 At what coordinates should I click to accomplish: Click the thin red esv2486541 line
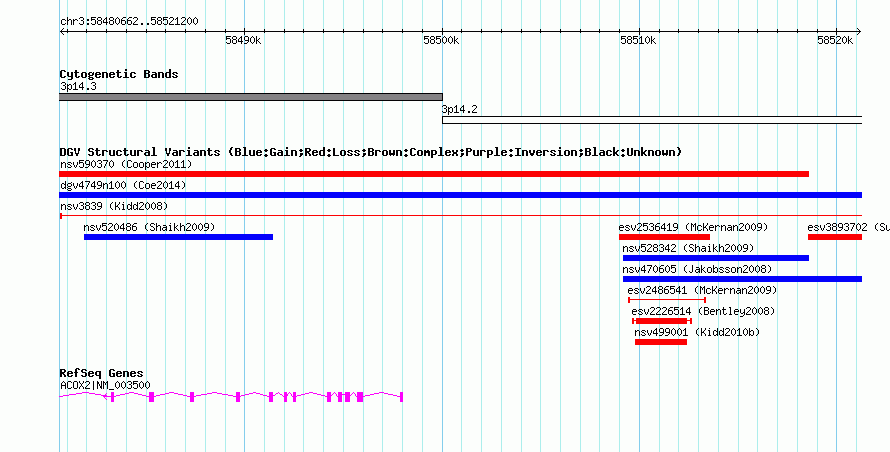pos(667,300)
